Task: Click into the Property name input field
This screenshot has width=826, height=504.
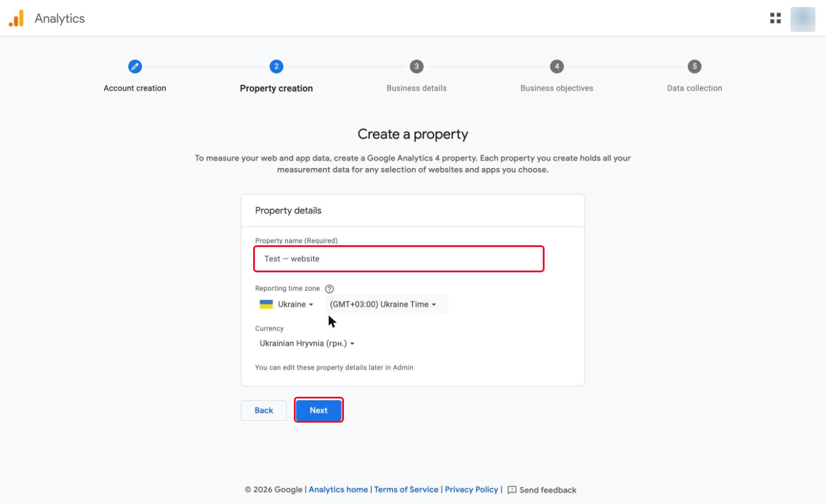Action: [399, 259]
